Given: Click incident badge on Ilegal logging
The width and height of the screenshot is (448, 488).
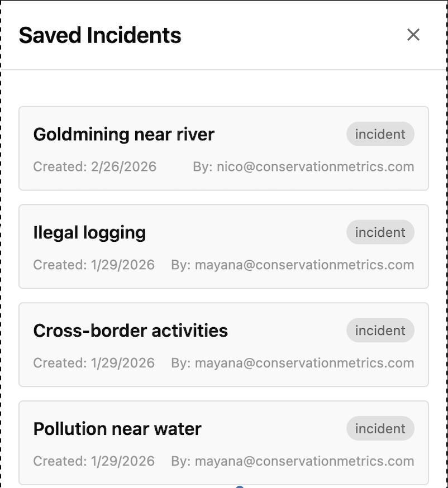Looking at the screenshot, I should [380, 233].
